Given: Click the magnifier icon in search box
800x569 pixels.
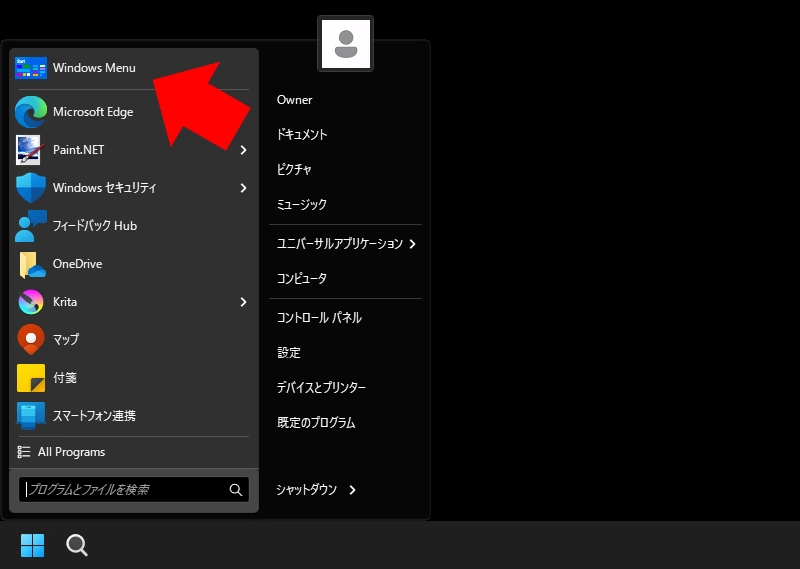Looking at the screenshot, I should click(x=236, y=490).
